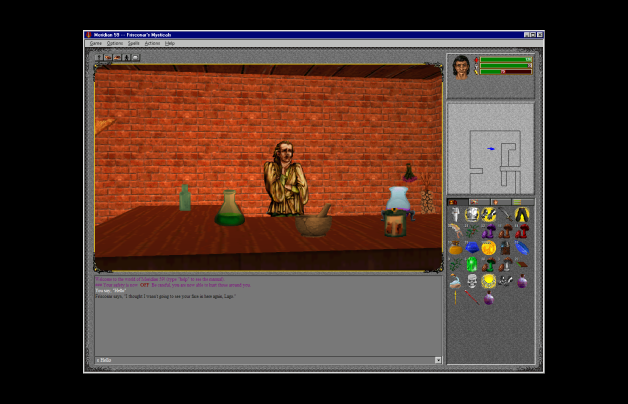Click the second green mana bar
Screen dimensions: 628x404
tap(506, 66)
